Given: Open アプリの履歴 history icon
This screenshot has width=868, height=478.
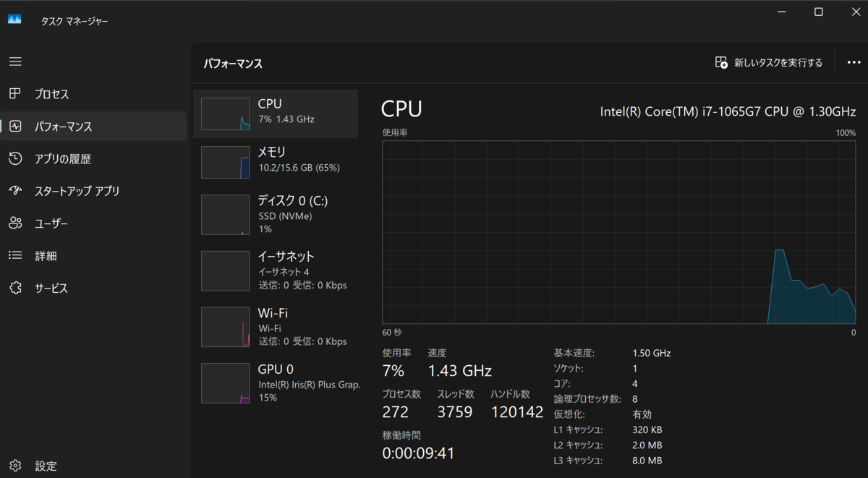Looking at the screenshot, I should pyautogui.click(x=15, y=158).
